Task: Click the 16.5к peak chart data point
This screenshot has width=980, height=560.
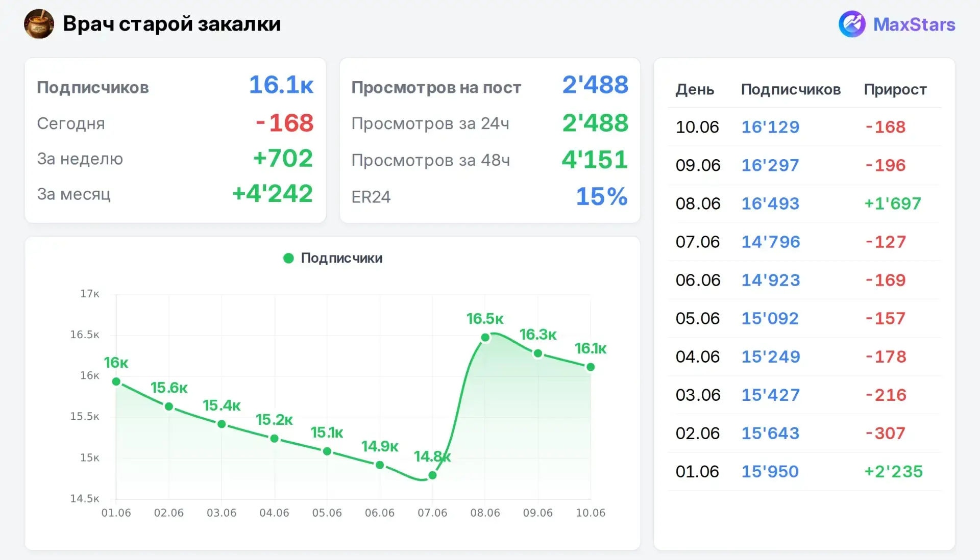Action: coord(485,337)
